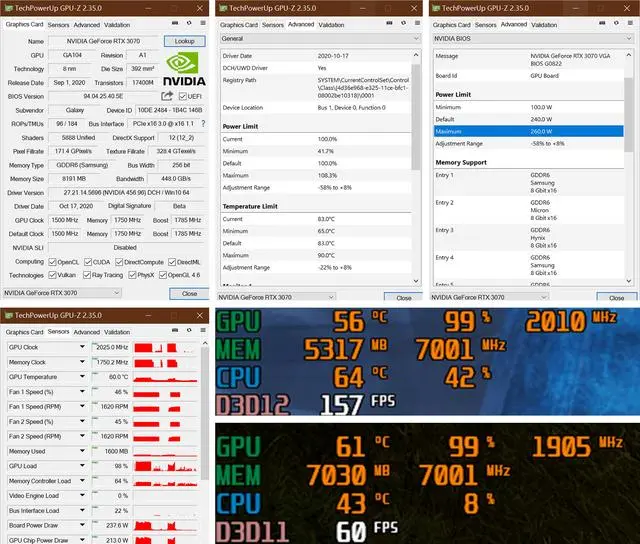
Task: Click GPU-Z app icon in Sensors window titlebar
Action: pyautogui.click(x=8, y=315)
